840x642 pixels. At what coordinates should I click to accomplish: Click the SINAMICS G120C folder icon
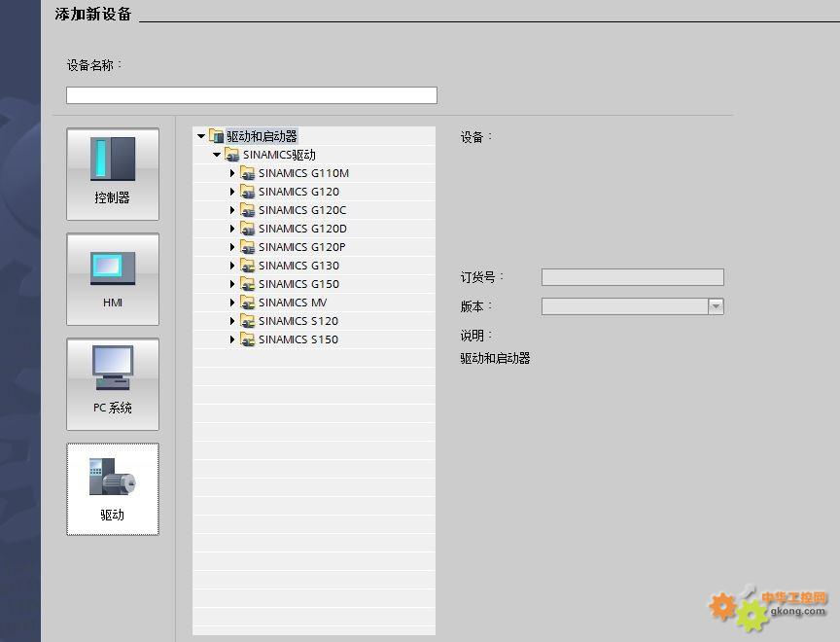(x=248, y=210)
